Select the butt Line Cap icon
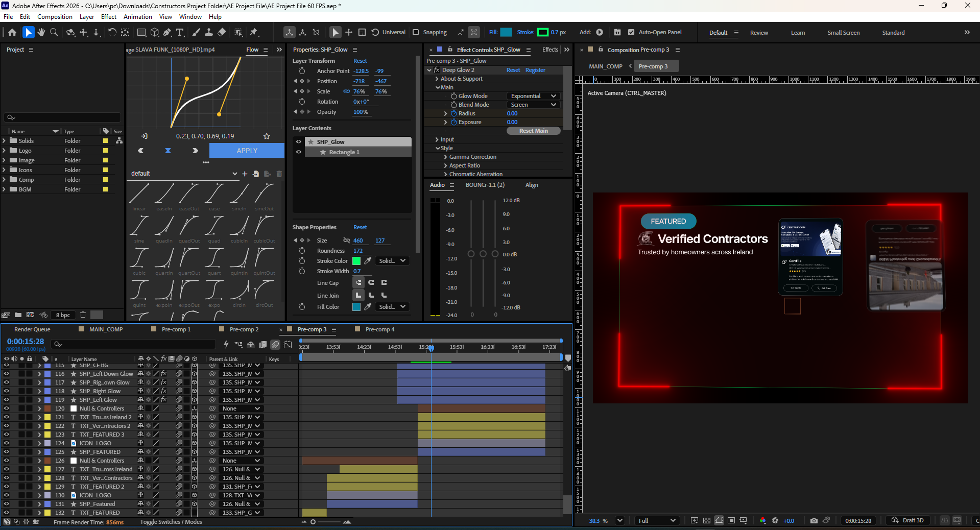980x530 pixels. (358, 282)
